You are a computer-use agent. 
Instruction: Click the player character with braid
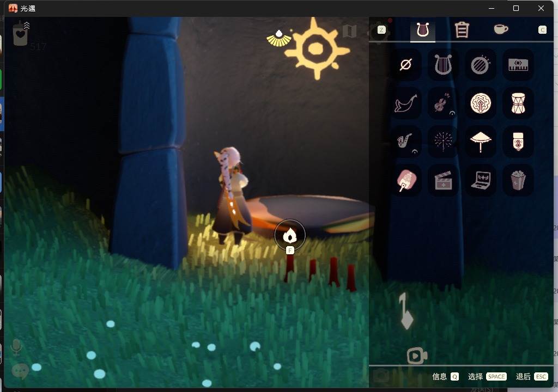tap(232, 195)
